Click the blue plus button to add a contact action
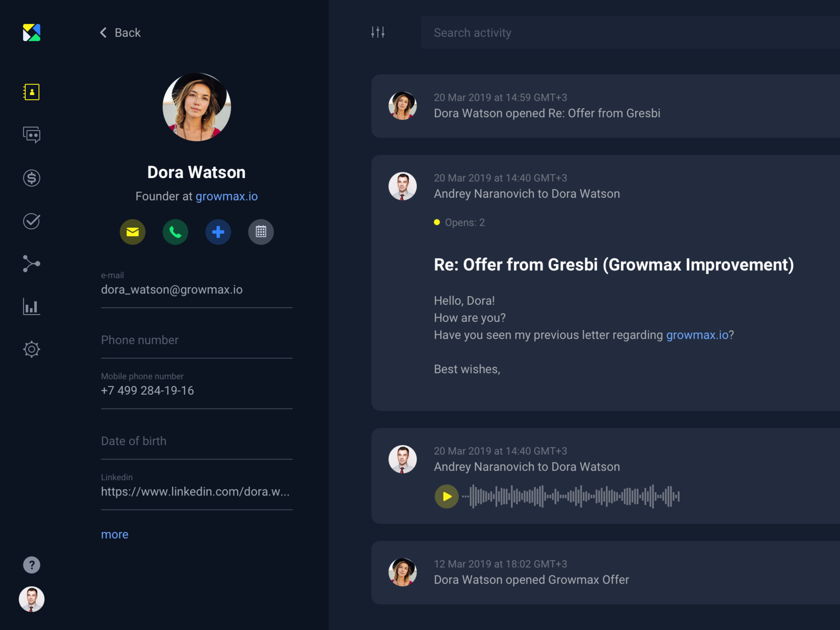The height and width of the screenshot is (630, 840). click(218, 232)
